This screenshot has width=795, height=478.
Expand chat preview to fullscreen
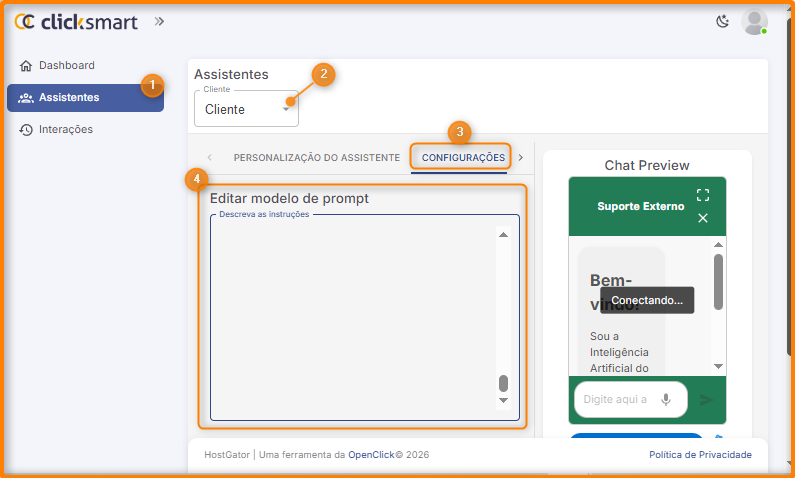point(703,195)
